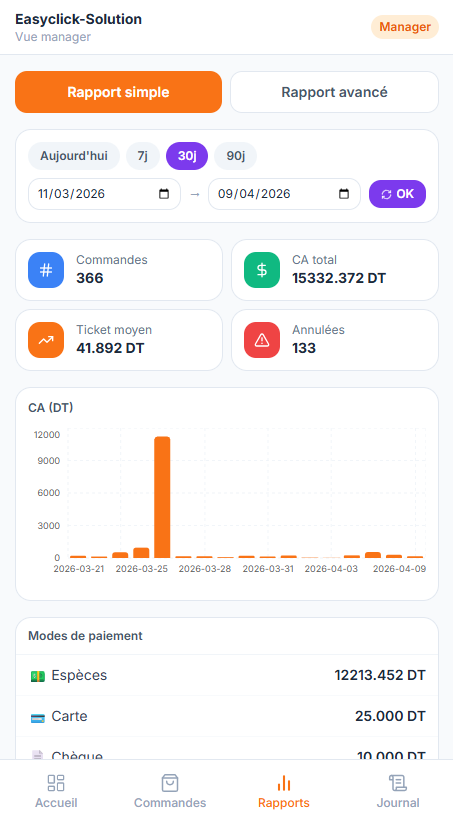
Task: Click the Modes de paiement heading
Action: [x=85, y=636]
